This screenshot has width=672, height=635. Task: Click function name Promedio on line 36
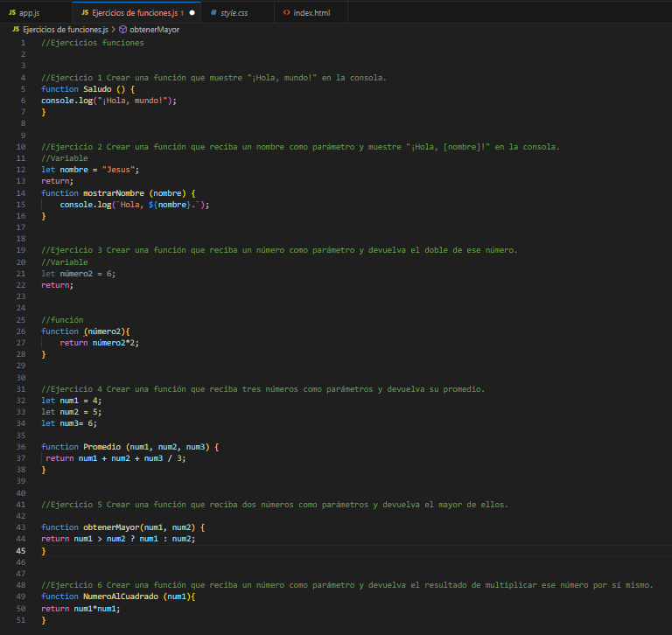tap(102, 447)
